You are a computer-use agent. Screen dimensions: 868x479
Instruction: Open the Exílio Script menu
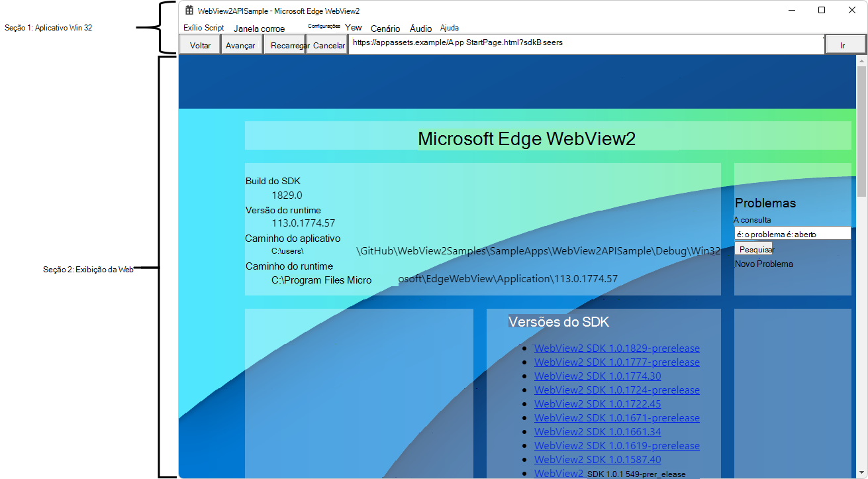(x=204, y=28)
